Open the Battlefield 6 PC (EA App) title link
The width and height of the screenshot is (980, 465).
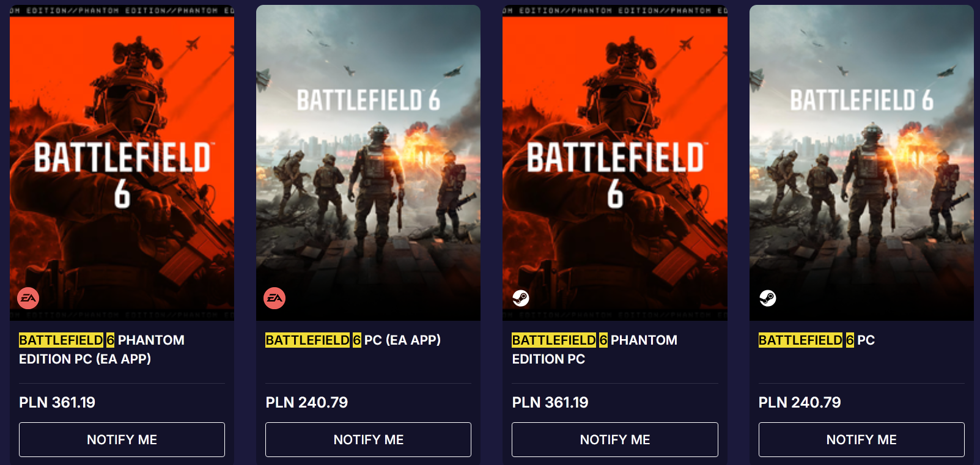point(353,340)
